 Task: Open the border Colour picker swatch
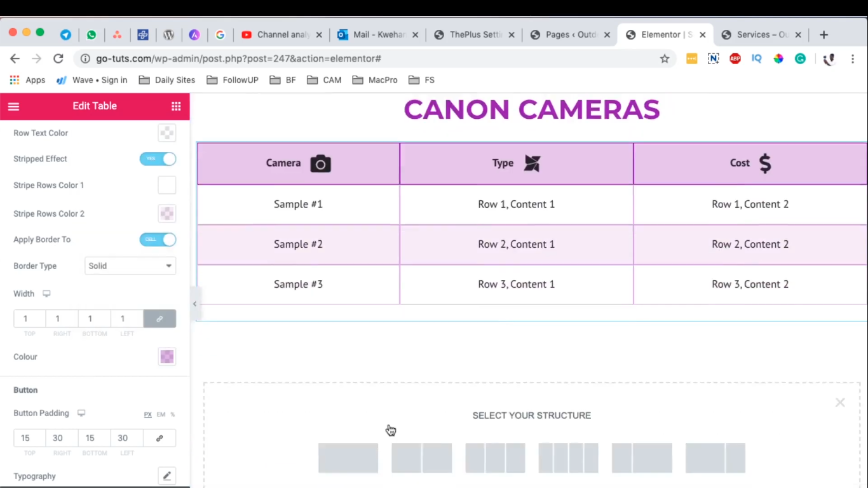[166, 356]
